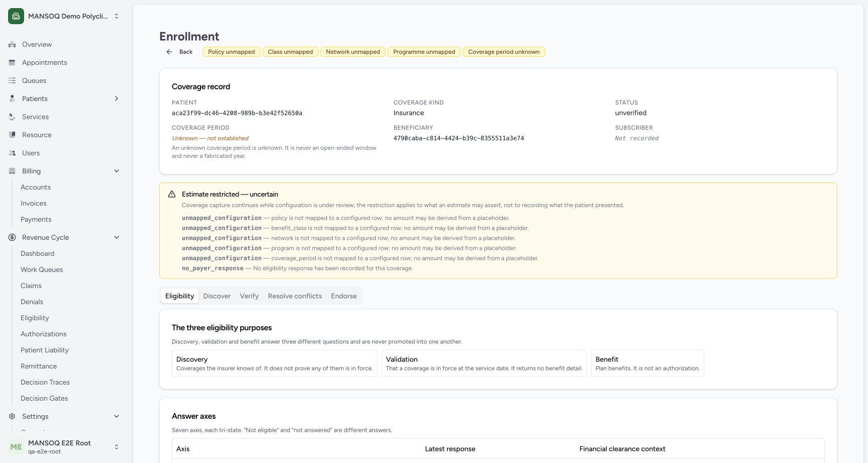Click the Policy unmapped badge
The height and width of the screenshot is (463, 868).
tap(232, 52)
